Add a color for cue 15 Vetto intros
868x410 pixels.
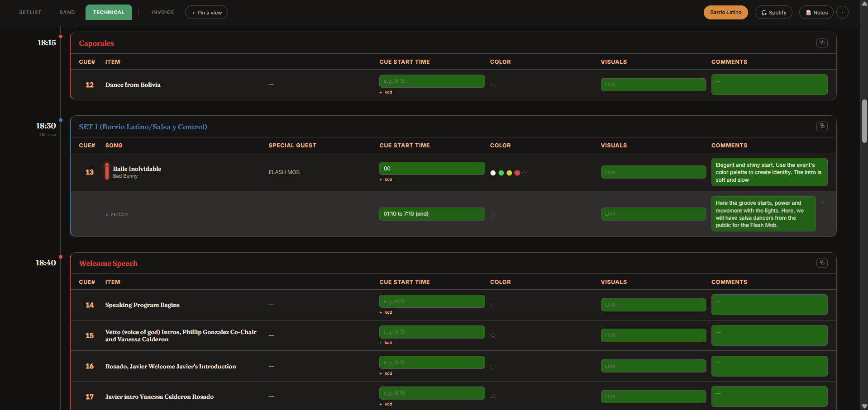point(493,336)
